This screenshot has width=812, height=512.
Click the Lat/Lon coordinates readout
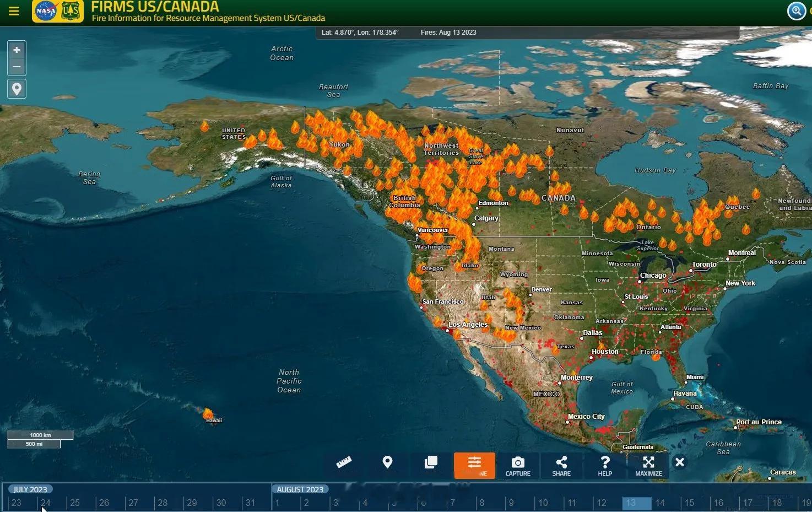[x=360, y=33]
